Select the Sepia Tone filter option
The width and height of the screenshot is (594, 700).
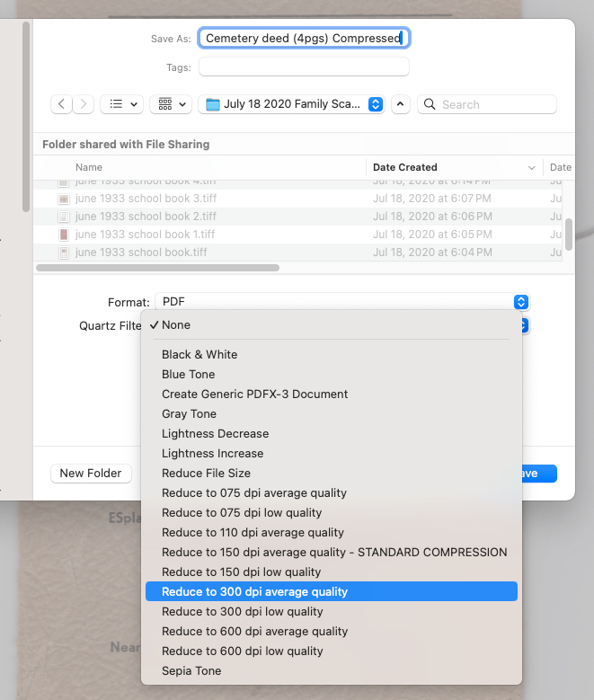[191, 670]
